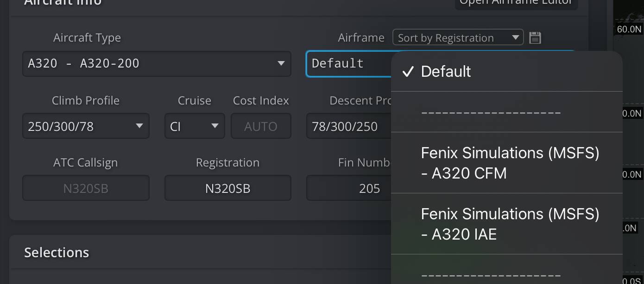This screenshot has height=284, width=644.
Task: Open the Climb Profile 250/300/78 dropdown
Action: click(x=86, y=126)
